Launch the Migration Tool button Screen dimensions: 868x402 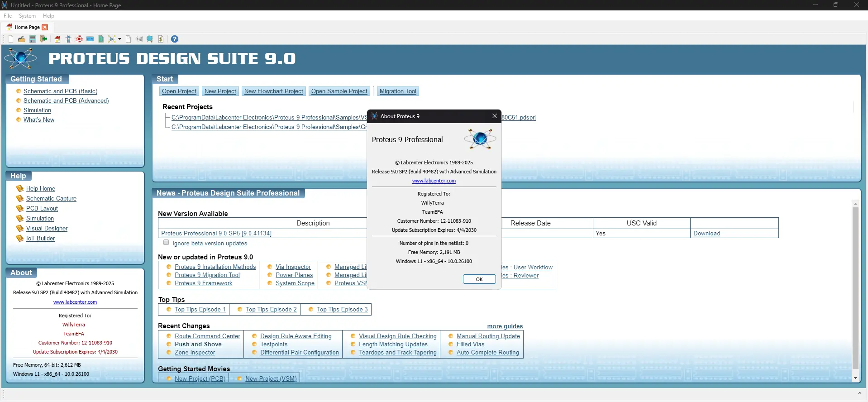tap(398, 91)
